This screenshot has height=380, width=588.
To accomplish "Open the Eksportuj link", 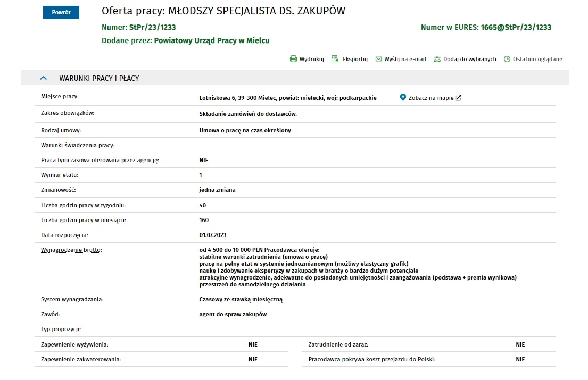I will point(355,59).
